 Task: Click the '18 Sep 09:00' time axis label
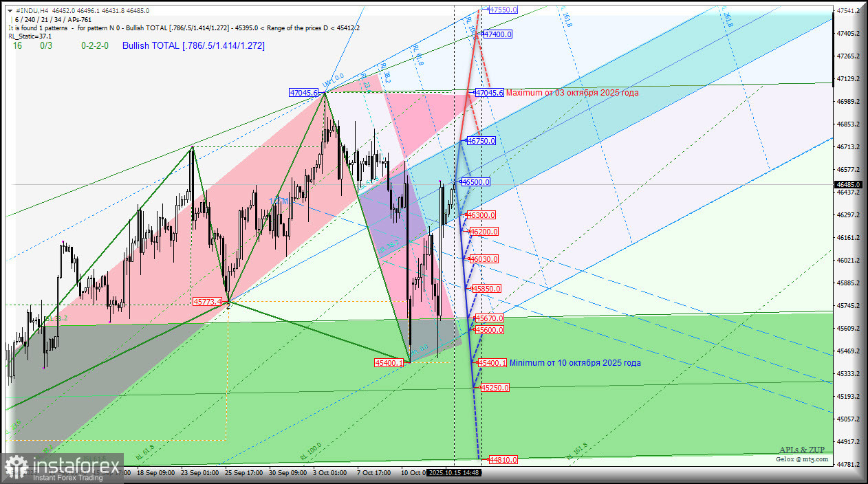tap(155, 472)
